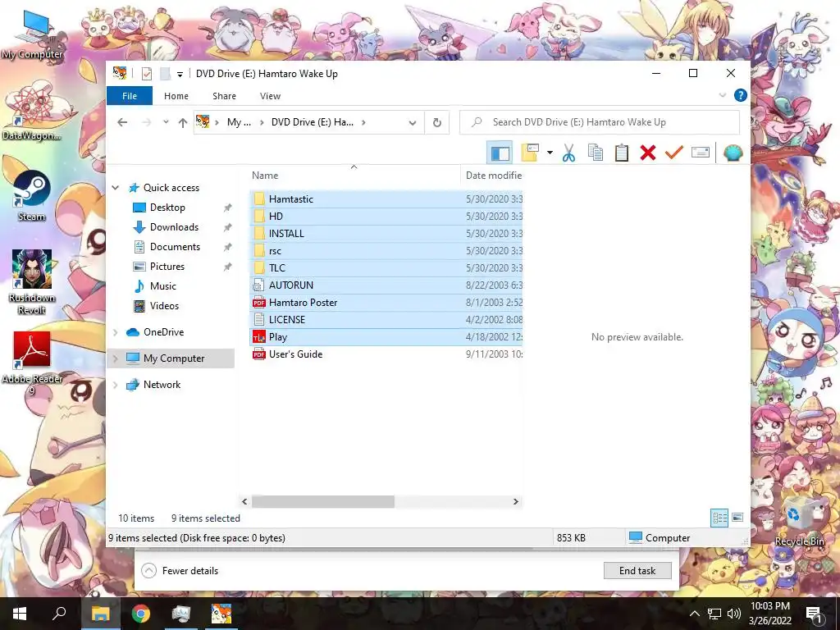Click the horizontal scrollbar thumb
This screenshot has height=630, width=840.
click(x=323, y=501)
